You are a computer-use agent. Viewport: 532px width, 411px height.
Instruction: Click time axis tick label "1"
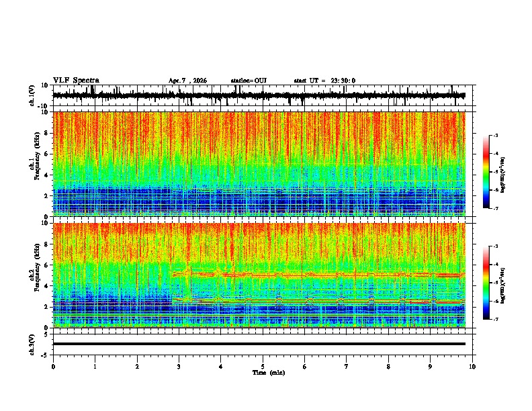tap(95, 367)
